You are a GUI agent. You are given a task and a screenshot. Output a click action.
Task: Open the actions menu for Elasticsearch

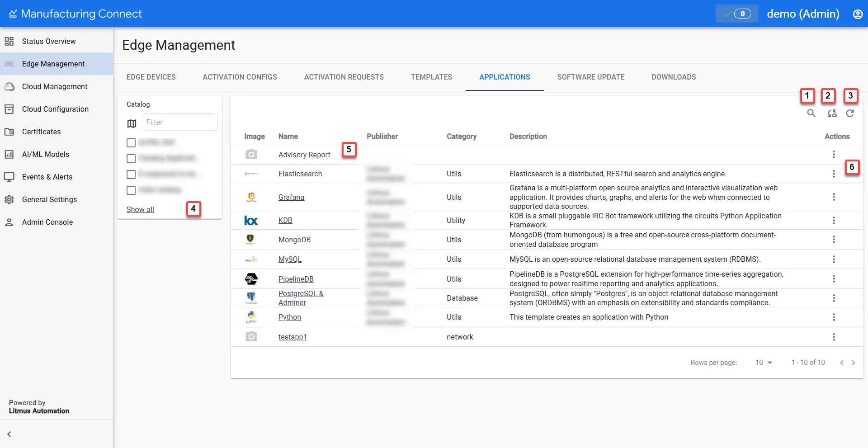834,174
